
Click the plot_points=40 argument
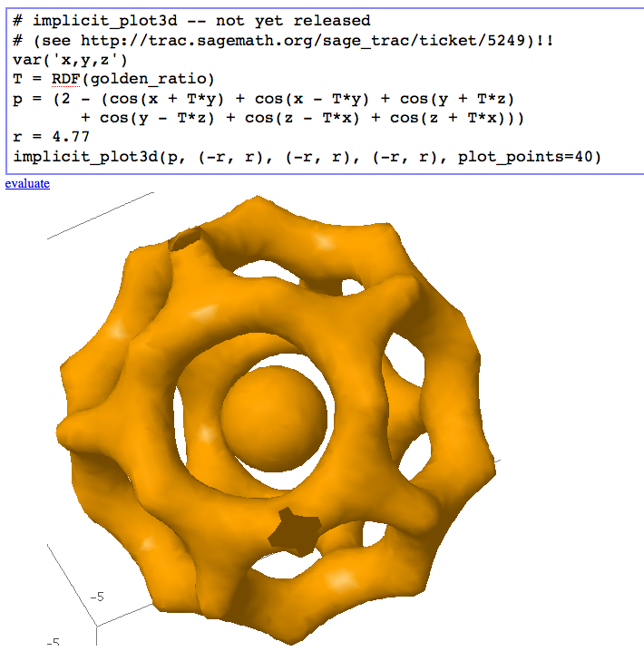(524, 157)
